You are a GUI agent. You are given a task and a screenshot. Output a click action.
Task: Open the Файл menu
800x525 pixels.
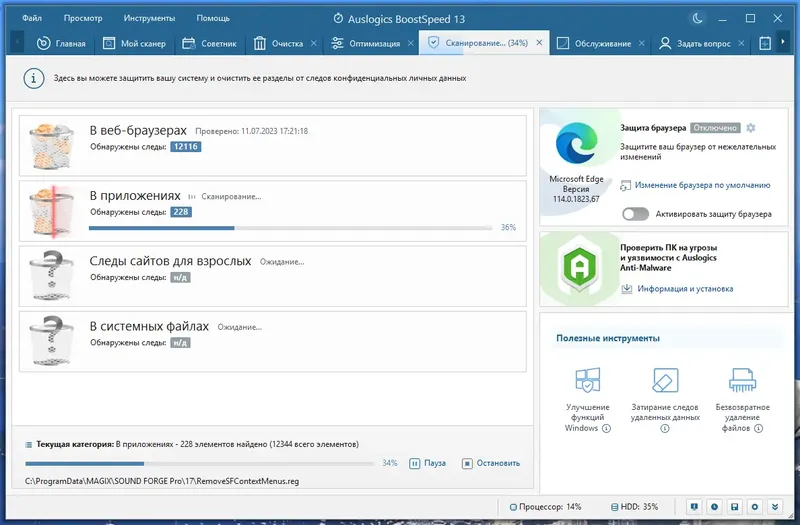32,18
